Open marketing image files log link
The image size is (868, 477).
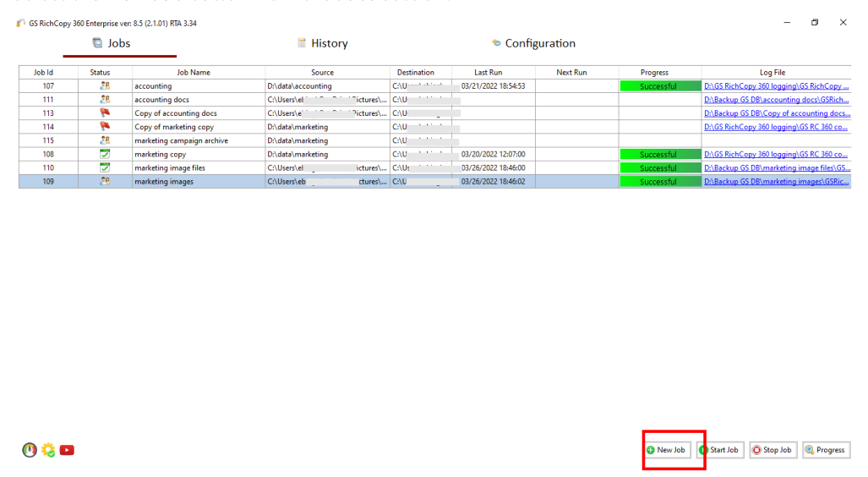pos(777,167)
